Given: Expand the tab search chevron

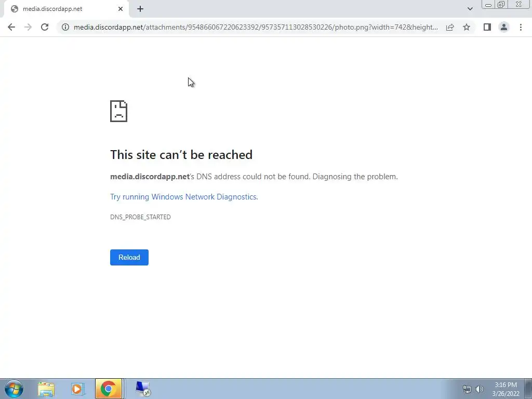Looking at the screenshot, I should [x=470, y=9].
